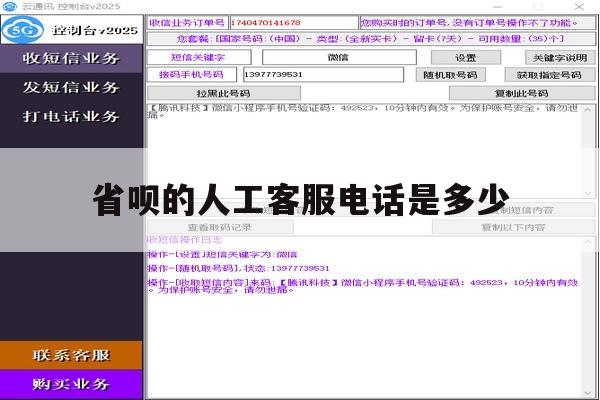Click the 购买业务 button
The image size is (600, 400).
[71, 384]
